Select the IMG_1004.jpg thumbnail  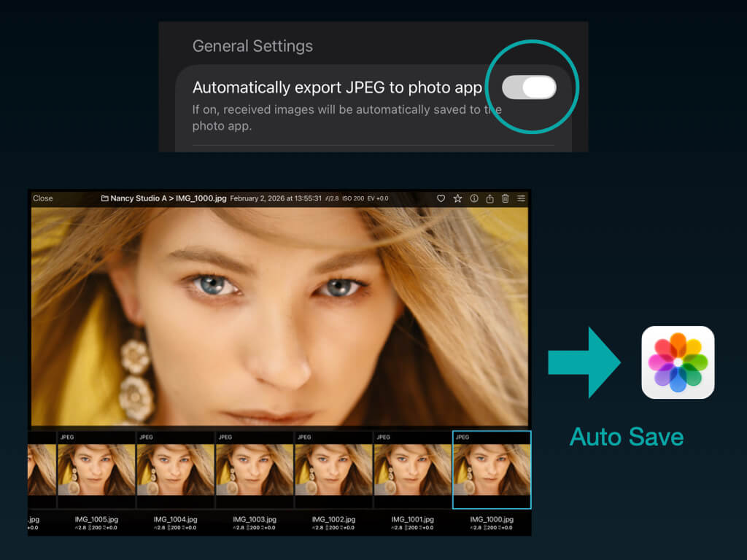click(175, 470)
